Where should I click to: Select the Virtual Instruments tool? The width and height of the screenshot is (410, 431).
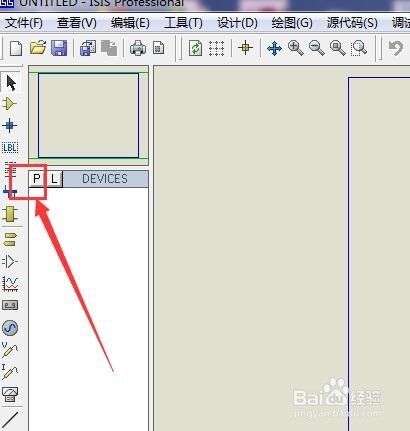coord(10,394)
